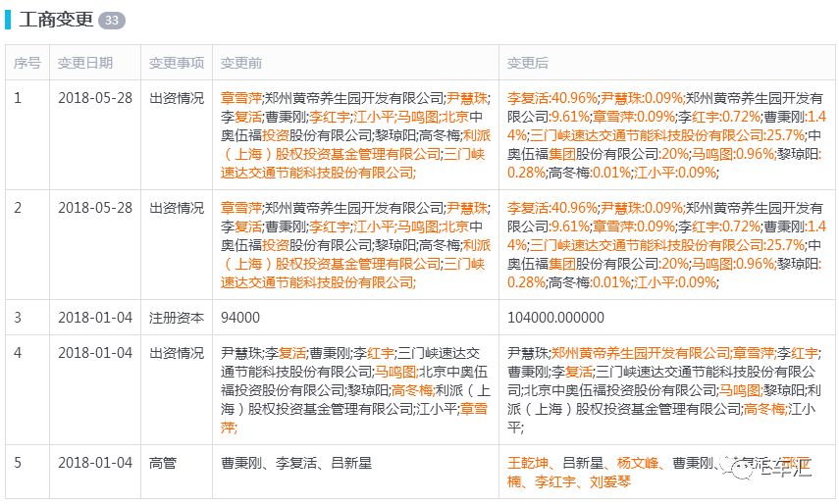Viewport: 839px width, 504px height.
Task: Click 三门峡速达交通节能科技股份有限公司:25.7% in row 2
Action: pos(668,245)
